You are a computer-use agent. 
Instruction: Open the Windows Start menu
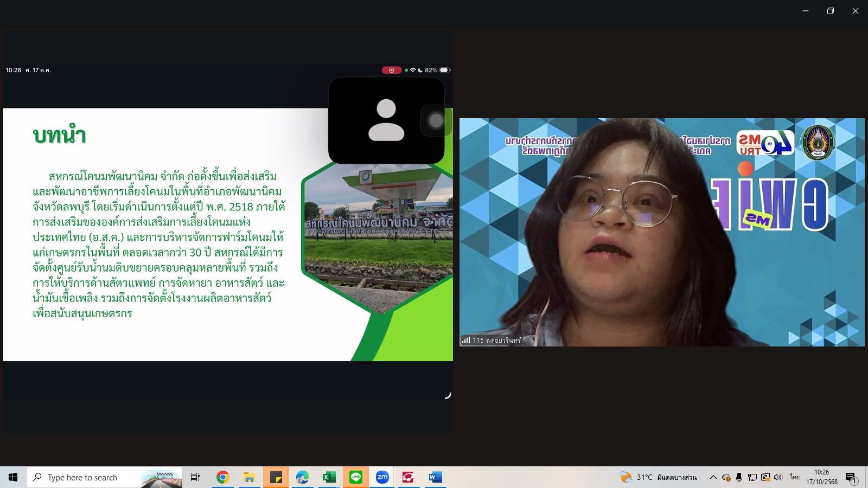13,477
